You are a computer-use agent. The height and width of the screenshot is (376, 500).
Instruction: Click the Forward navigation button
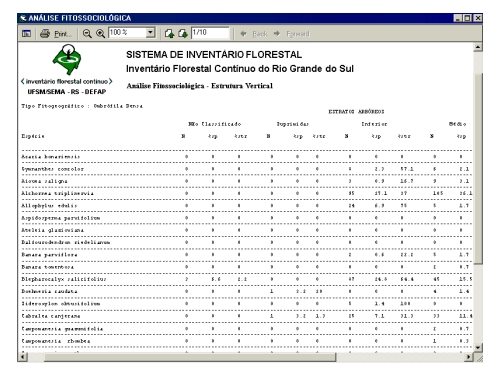(x=292, y=34)
